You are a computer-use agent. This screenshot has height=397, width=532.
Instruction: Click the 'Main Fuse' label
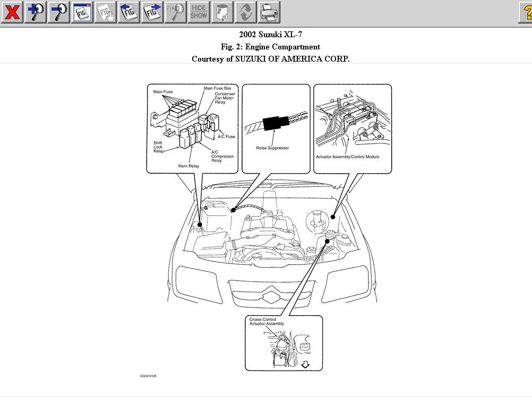[163, 92]
